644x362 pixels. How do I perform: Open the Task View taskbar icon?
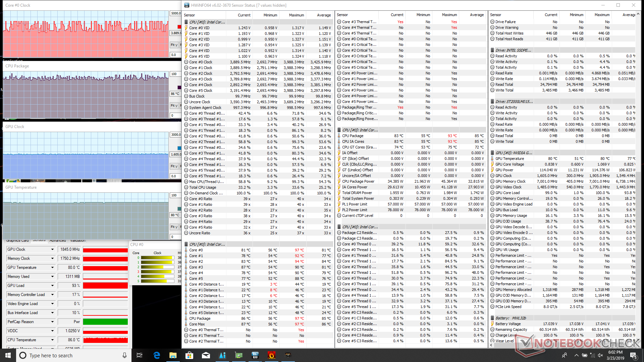pos(140,355)
